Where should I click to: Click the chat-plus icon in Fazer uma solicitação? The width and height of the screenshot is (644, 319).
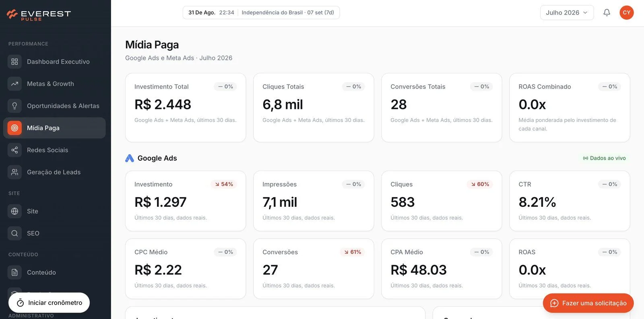[554, 303]
